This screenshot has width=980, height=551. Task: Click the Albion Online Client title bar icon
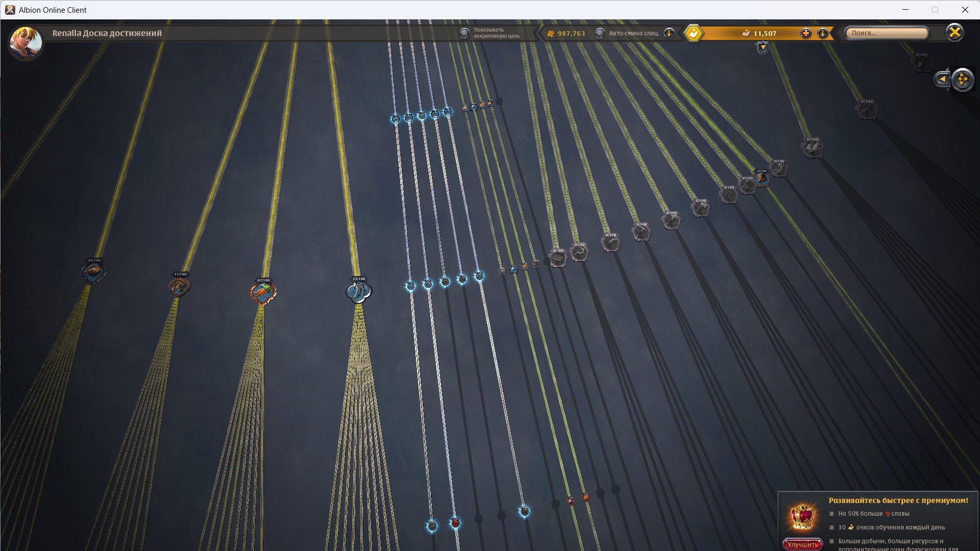[x=10, y=10]
